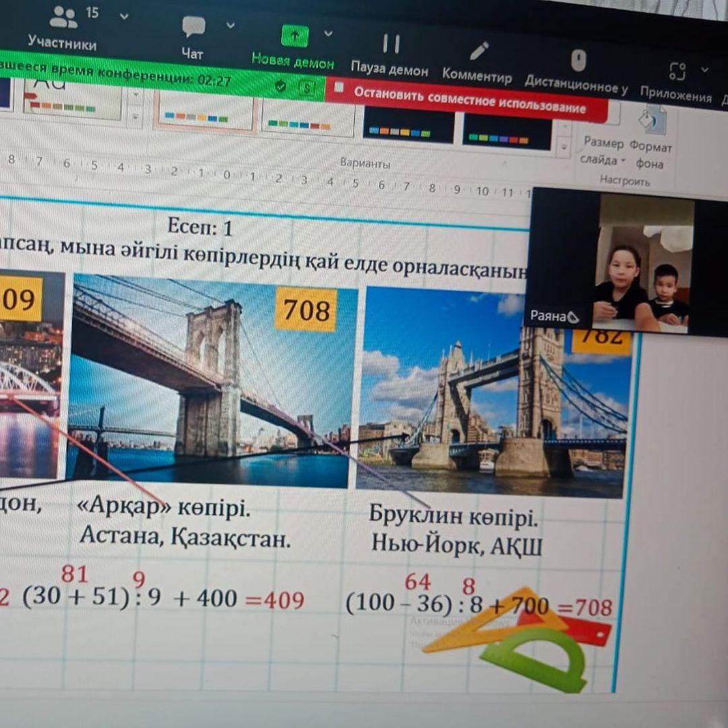Screen dimensions: 728x728
Task: Click the Раяна name label on the video
Action: (554, 316)
